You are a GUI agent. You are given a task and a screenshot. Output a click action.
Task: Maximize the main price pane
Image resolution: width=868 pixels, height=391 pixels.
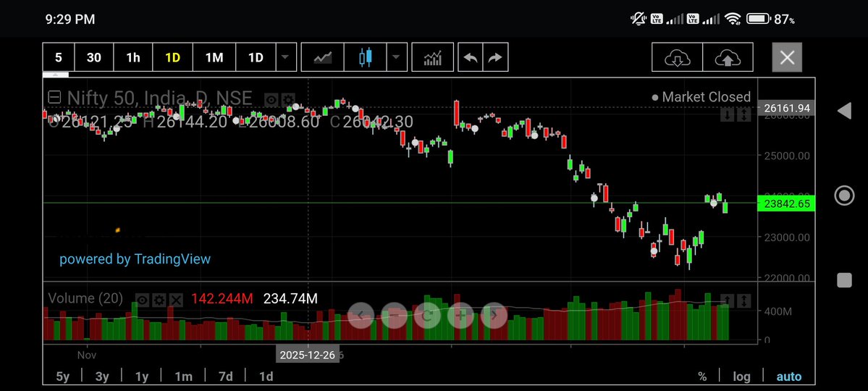click(x=744, y=115)
